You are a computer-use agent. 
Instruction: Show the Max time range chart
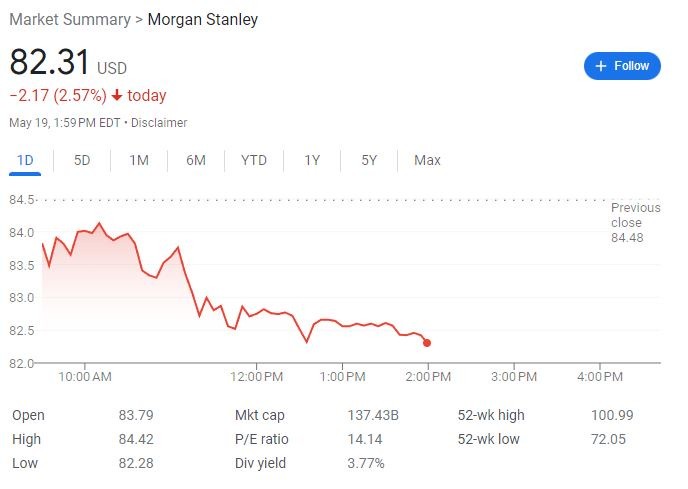point(427,160)
